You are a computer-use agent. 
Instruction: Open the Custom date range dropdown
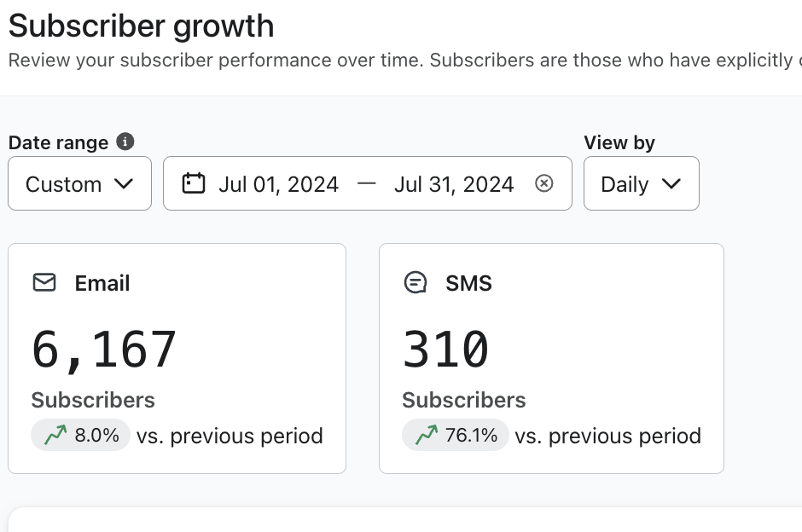[x=79, y=183]
